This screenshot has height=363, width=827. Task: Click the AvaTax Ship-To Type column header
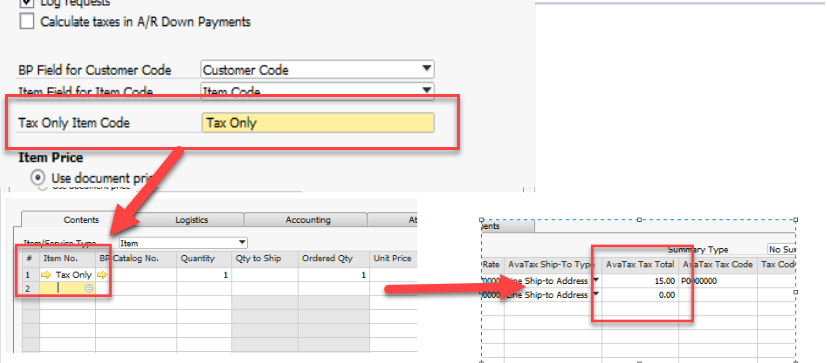click(553, 264)
